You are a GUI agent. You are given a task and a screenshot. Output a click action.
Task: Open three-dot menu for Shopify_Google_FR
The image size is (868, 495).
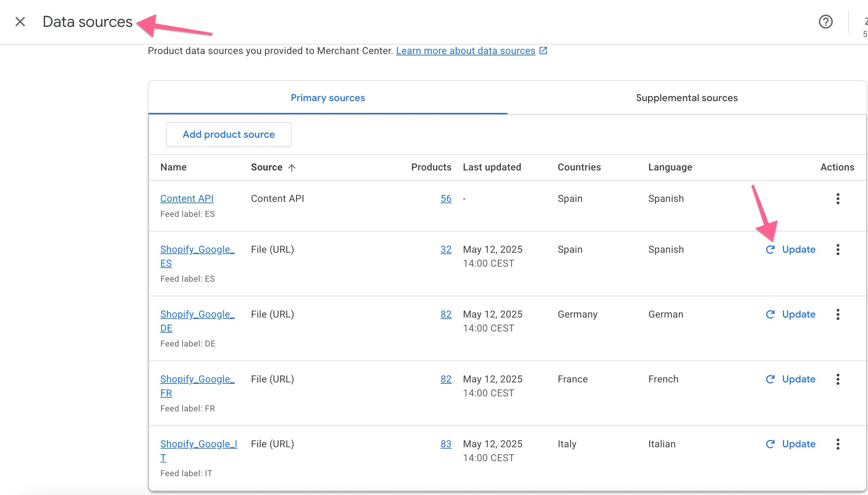[x=838, y=379]
